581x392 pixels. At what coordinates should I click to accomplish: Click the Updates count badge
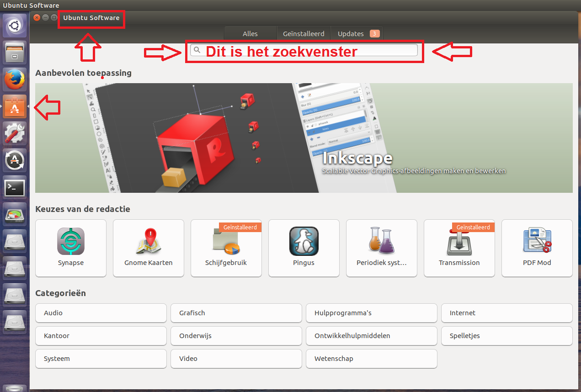tap(374, 33)
